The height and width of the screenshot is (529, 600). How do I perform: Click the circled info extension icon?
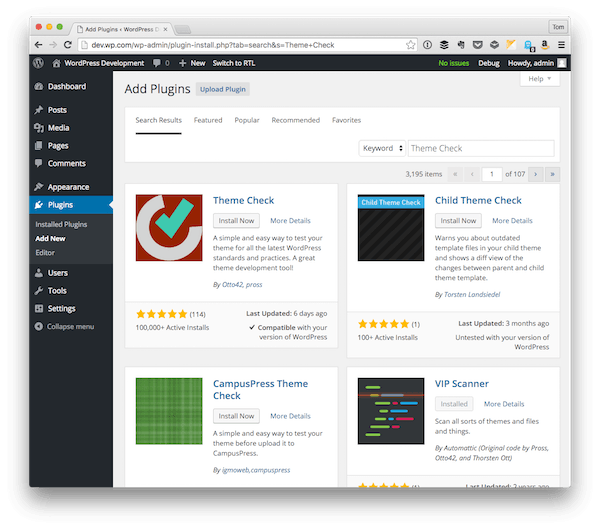[427, 45]
